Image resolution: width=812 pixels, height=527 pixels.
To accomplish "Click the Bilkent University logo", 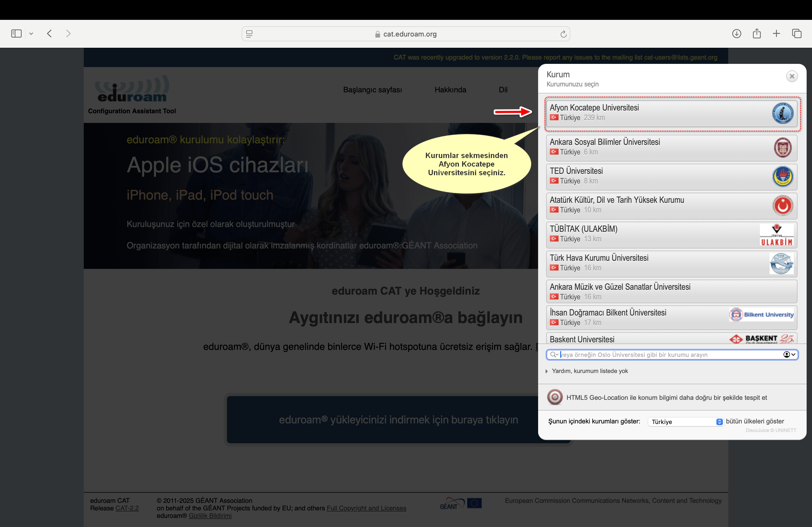I will point(761,314).
